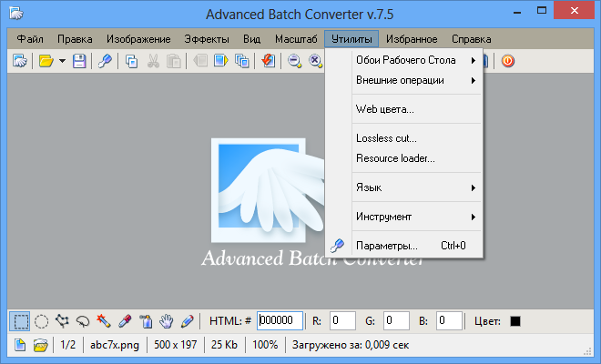601x364 pixels.
Task: Select the spray bottle tool
Action: [x=146, y=321]
